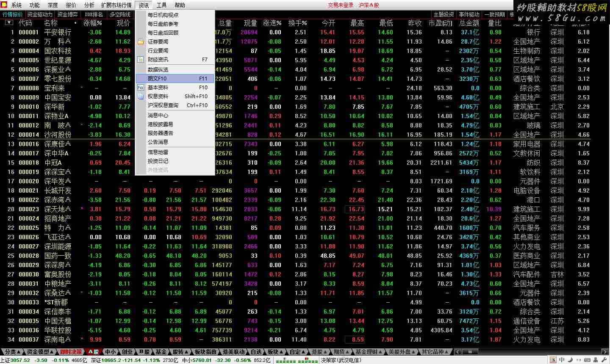Screen dimensions: 610x364
Task: Open the 工具 menu
Action: coord(162,5)
